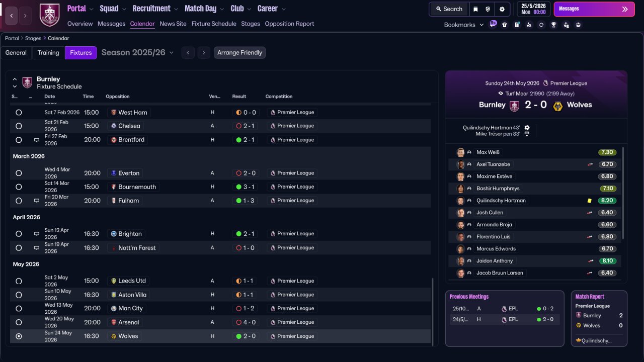Viewport: 644px width, 362px height.
Task: Switch to the General calendar view
Action: click(16, 53)
